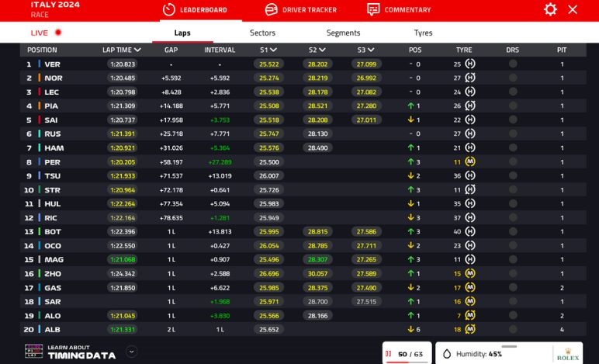The height and width of the screenshot is (364, 599).
Task: Click Verstappen's hard tyre icon
Action: [469, 64]
